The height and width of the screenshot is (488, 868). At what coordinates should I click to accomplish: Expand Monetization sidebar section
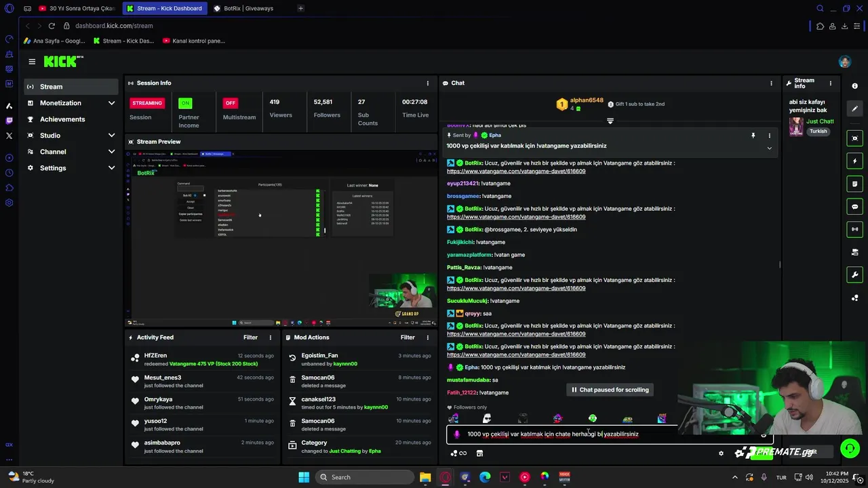pos(111,103)
